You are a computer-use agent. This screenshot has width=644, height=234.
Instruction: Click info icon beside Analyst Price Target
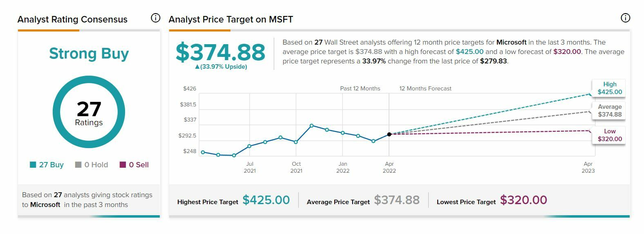point(625,18)
